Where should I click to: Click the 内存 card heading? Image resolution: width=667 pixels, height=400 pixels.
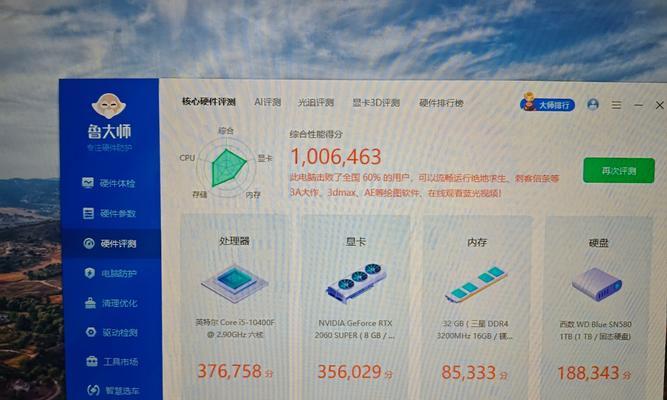click(476, 243)
